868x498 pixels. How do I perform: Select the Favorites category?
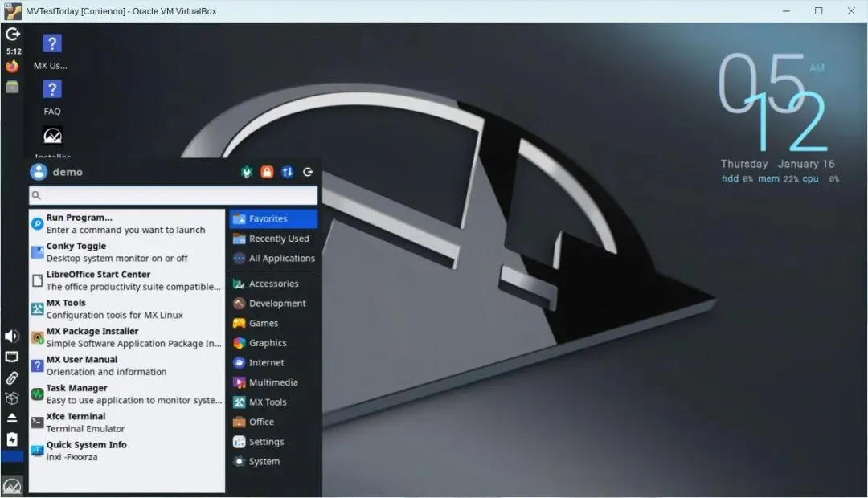pyautogui.click(x=273, y=219)
